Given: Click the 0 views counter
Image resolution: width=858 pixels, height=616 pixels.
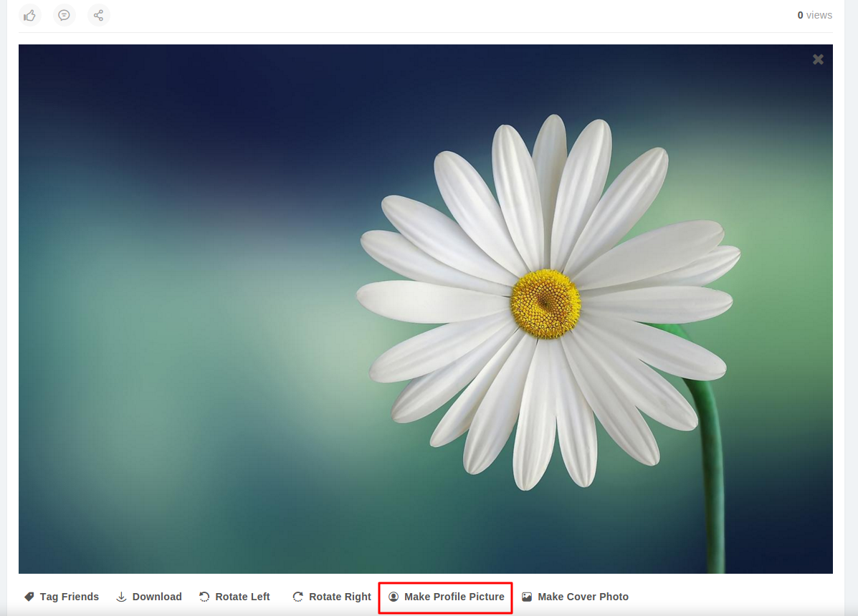Looking at the screenshot, I should [814, 15].
